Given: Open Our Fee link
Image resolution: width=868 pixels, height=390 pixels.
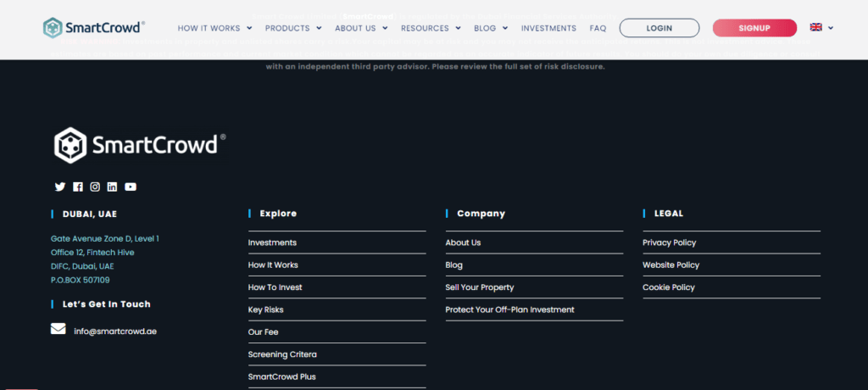Looking at the screenshot, I should (x=263, y=331).
